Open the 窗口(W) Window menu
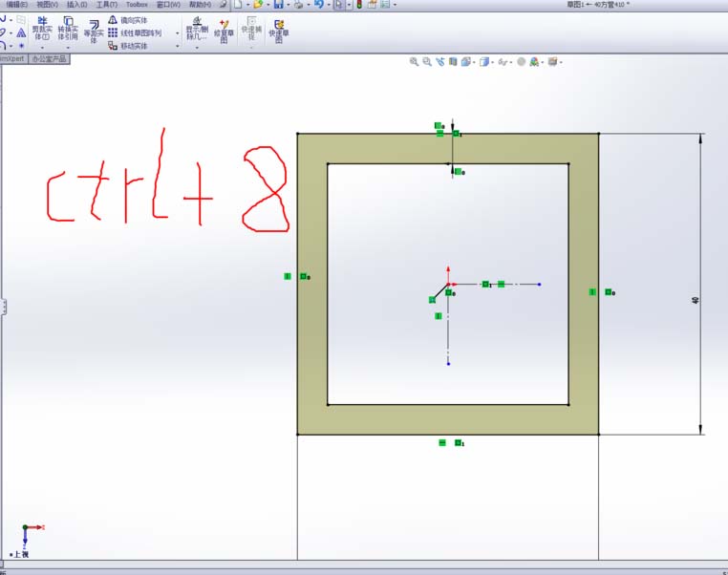728x575 pixels. pyautogui.click(x=168, y=4)
